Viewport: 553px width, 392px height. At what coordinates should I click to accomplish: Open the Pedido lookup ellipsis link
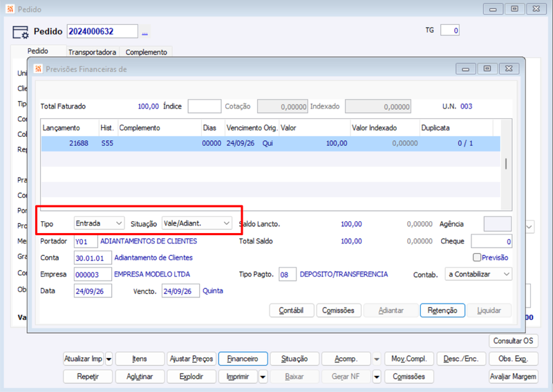144,32
